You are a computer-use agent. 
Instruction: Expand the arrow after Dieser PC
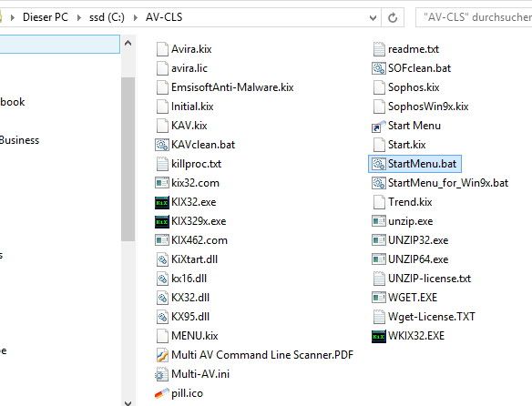tap(79, 17)
